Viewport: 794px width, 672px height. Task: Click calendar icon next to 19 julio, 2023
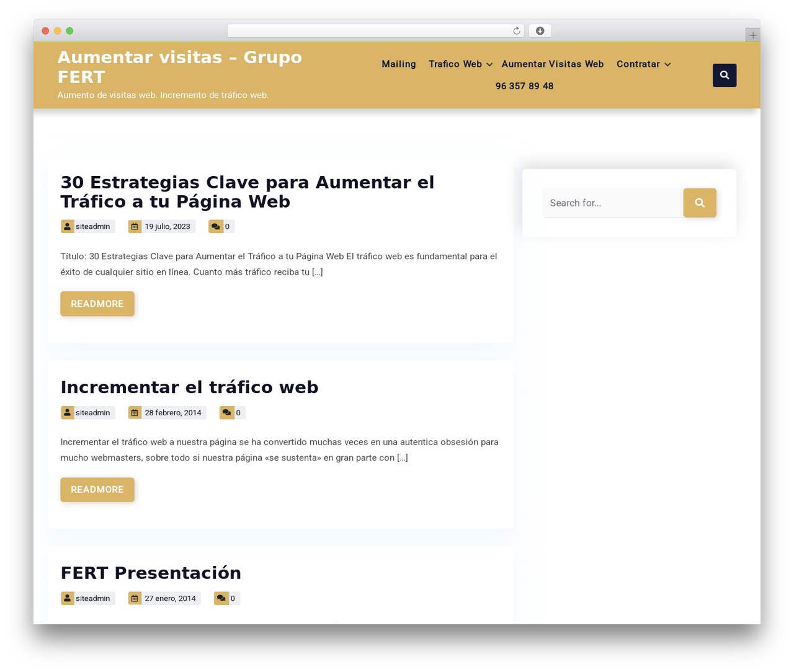tap(135, 226)
